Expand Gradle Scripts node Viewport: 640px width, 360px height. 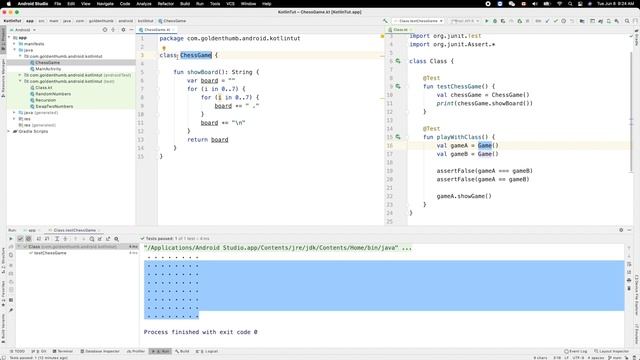[9, 131]
